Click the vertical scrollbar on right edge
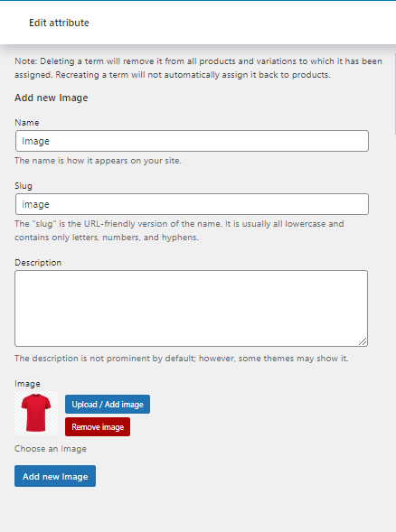 tap(394, 94)
